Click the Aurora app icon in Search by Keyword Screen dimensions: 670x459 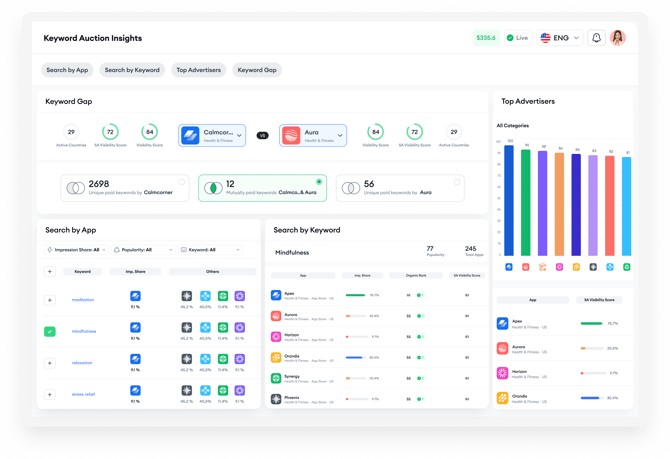point(276,316)
